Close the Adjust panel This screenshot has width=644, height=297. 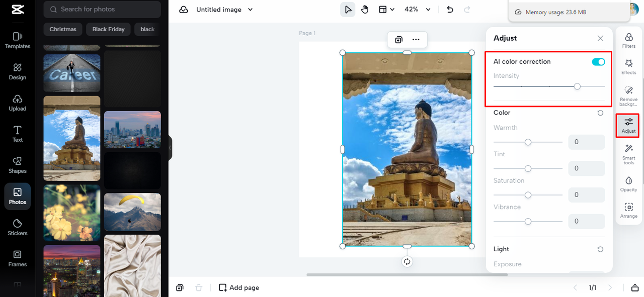point(600,38)
